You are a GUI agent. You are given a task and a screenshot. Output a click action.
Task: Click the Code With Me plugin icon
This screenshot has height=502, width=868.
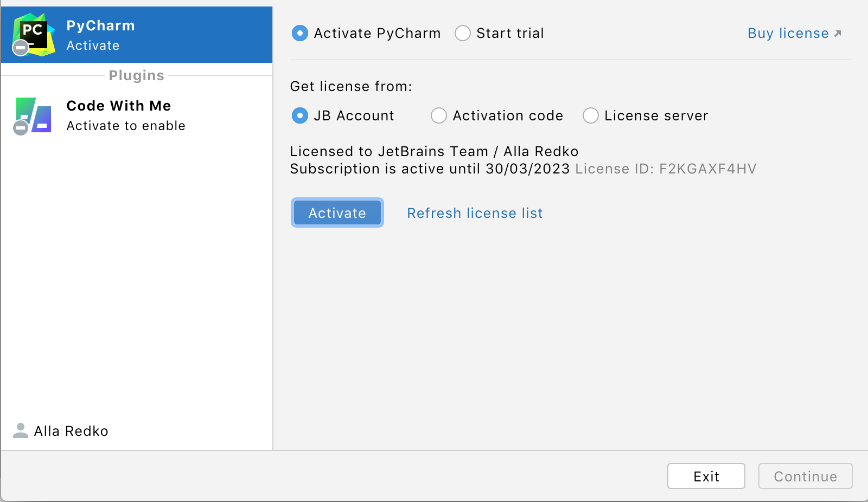click(33, 115)
